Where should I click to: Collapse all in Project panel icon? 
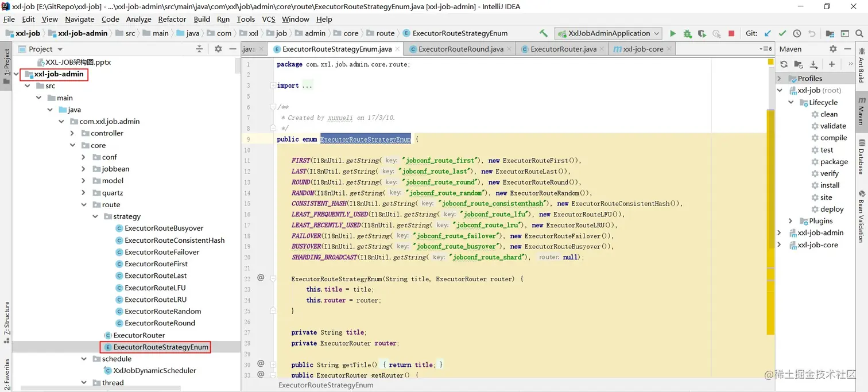[199, 49]
